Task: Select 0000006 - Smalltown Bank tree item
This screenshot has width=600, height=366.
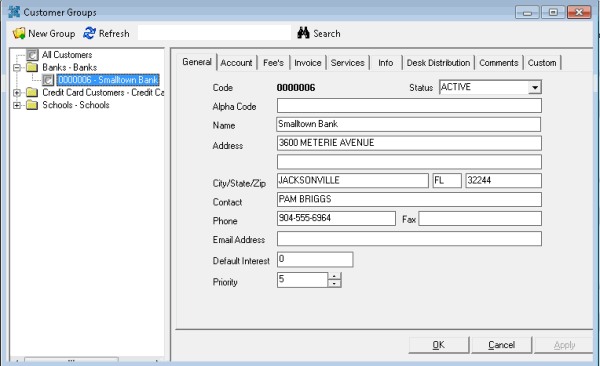Action: coord(108,80)
